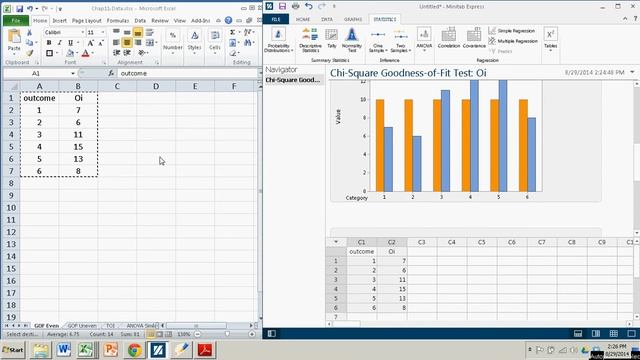Switch to the Minitab HOME tab

tap(303, 19)
